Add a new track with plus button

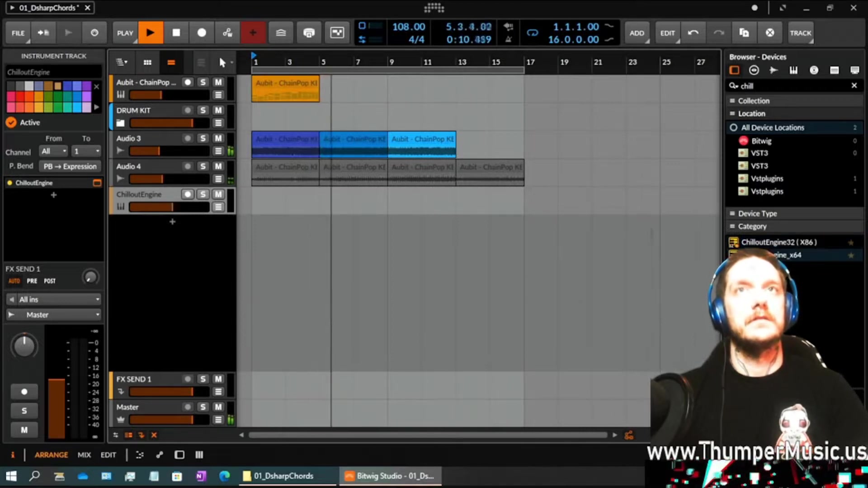[172, 221]
